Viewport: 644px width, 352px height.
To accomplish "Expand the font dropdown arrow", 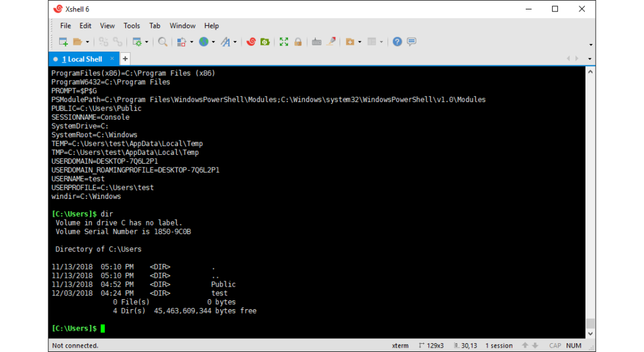I will (x=235, y=42).
